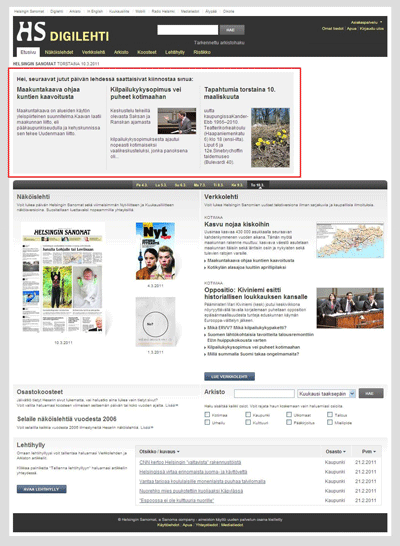Click the Lue verkkolehti button

229,376
